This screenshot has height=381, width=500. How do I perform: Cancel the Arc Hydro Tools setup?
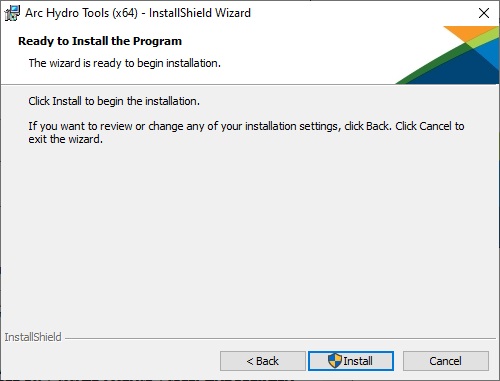446,361
